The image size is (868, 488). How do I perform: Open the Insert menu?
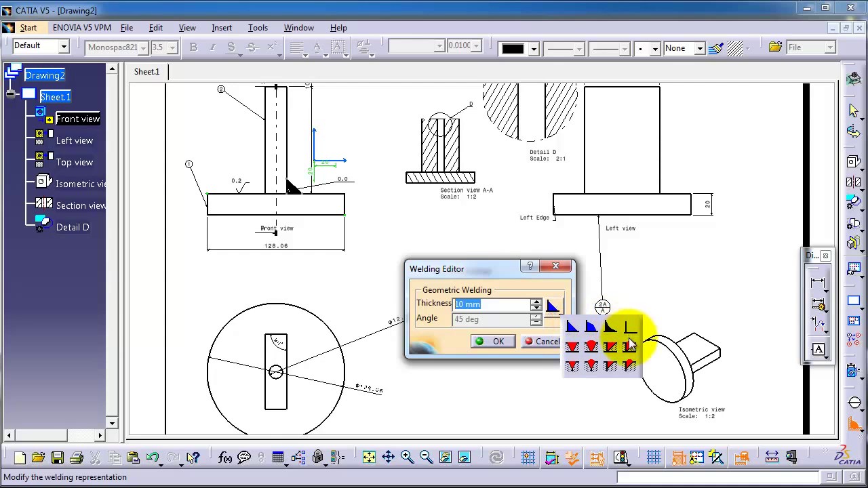click(222, 28)
